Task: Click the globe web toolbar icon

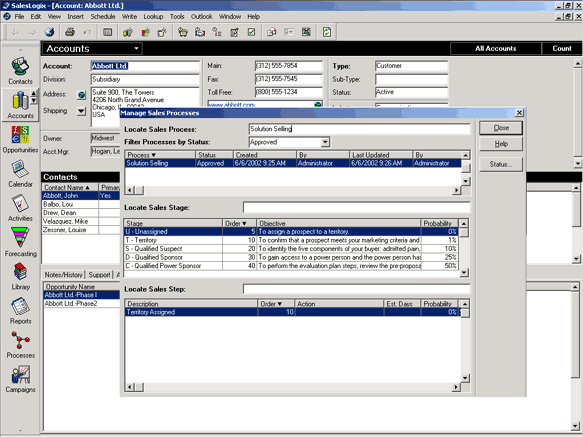Action: pos(49,32)
